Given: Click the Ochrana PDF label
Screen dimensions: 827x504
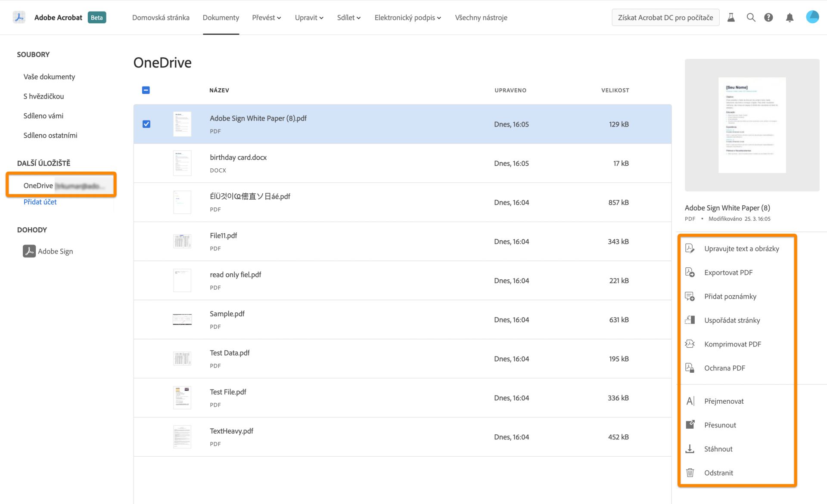Looking at the screenshot, I should tap(724, 368).
